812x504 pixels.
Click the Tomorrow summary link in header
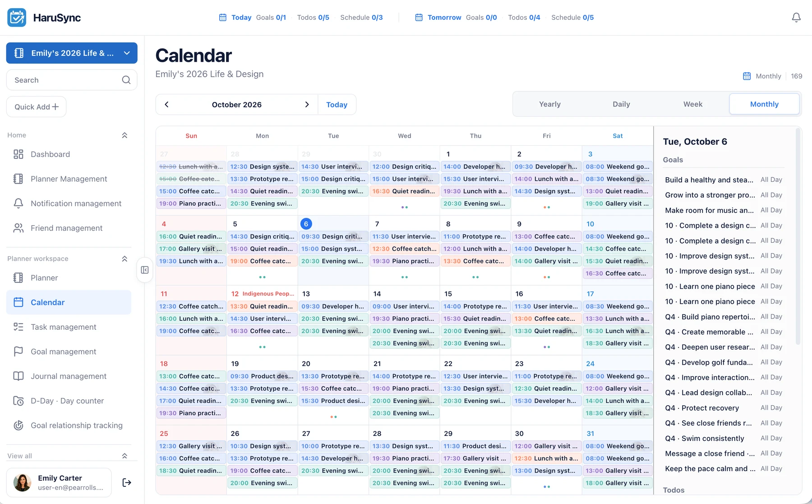(x=444, y=17)
